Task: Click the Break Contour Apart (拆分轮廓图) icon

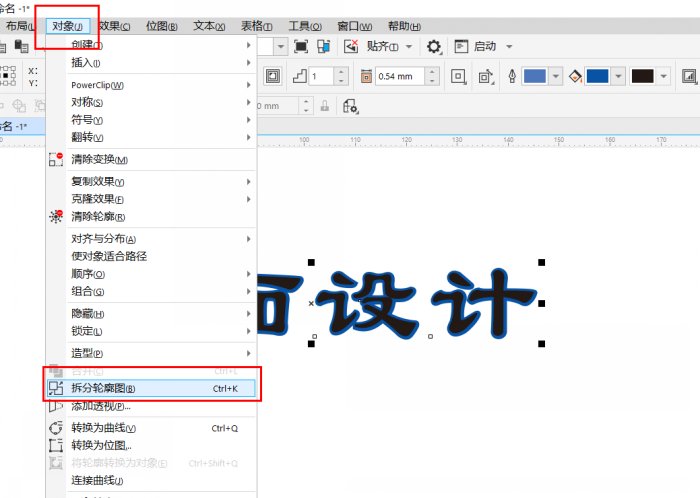Action: 55,388
